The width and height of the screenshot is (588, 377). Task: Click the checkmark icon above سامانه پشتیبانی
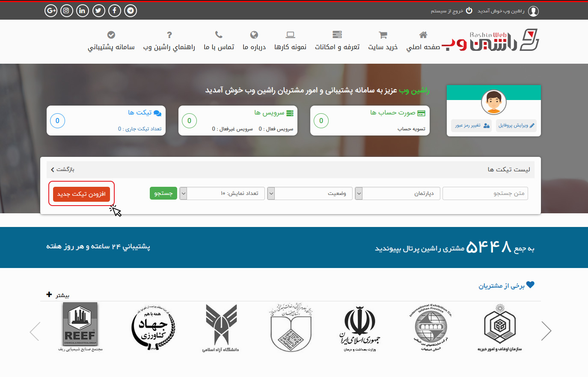(111, 35)
